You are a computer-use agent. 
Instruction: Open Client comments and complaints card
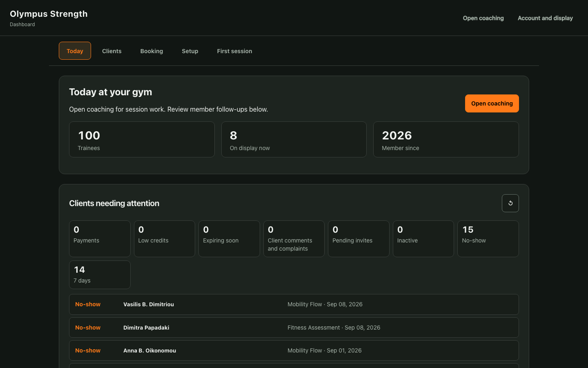[294, 239]
